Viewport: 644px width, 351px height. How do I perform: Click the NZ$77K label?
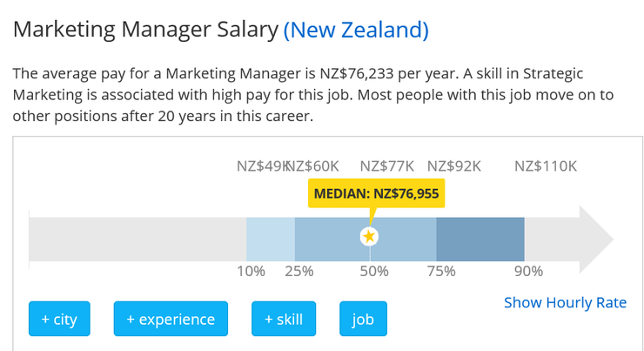coord(387,166)
